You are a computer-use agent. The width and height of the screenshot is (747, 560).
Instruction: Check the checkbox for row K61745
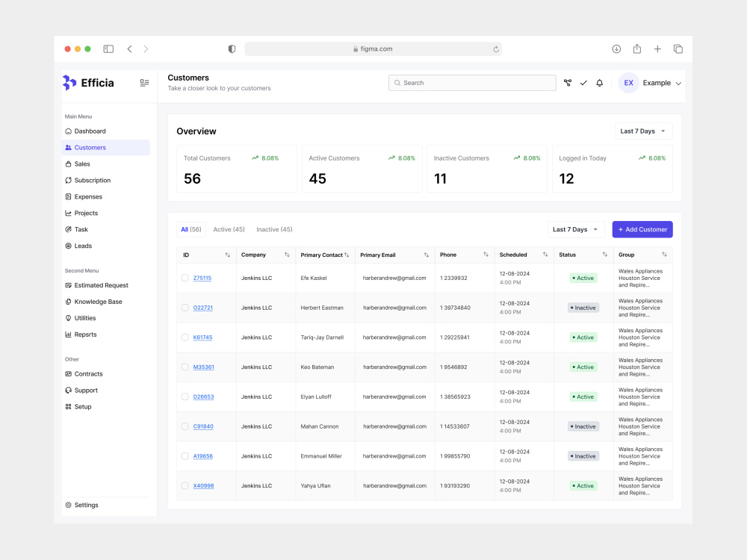point(185,337)
